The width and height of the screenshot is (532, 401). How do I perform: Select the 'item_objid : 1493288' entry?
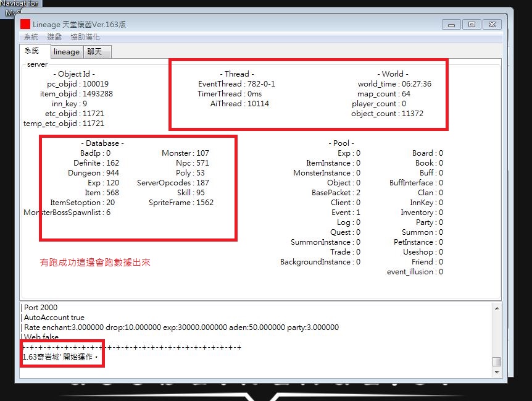point(77,94)
